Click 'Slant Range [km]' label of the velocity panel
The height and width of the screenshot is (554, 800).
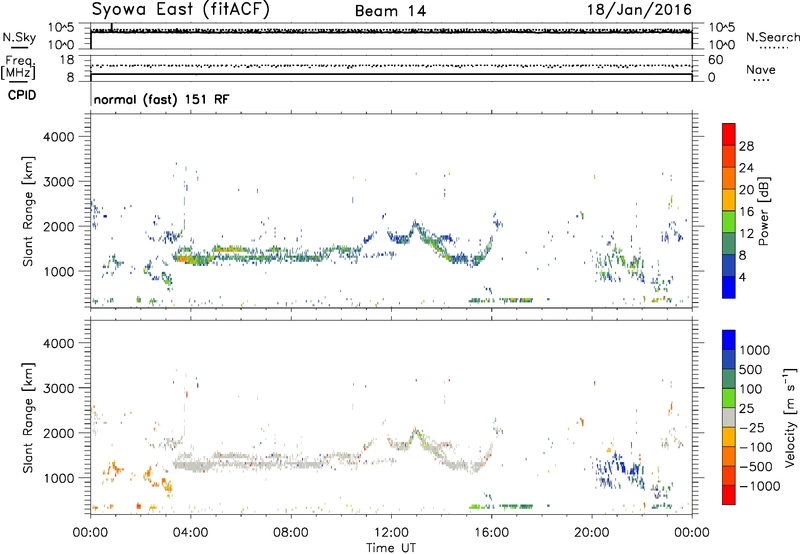point(28,418)
